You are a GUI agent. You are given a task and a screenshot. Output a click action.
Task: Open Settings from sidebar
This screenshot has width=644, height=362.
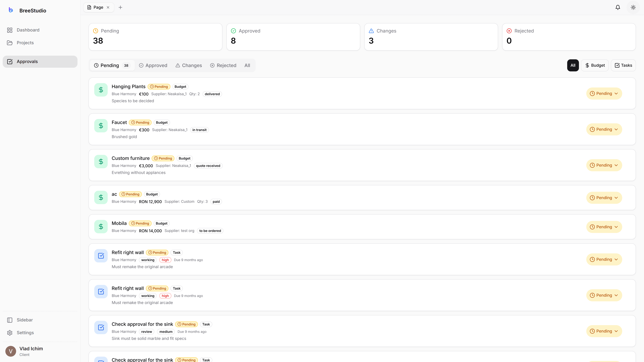click(x=40, y=333)
